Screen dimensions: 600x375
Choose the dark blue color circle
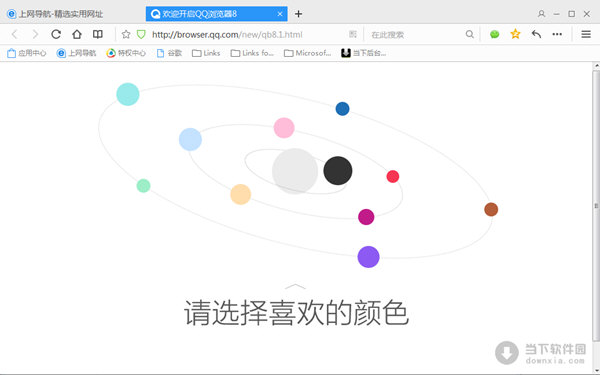342,109
